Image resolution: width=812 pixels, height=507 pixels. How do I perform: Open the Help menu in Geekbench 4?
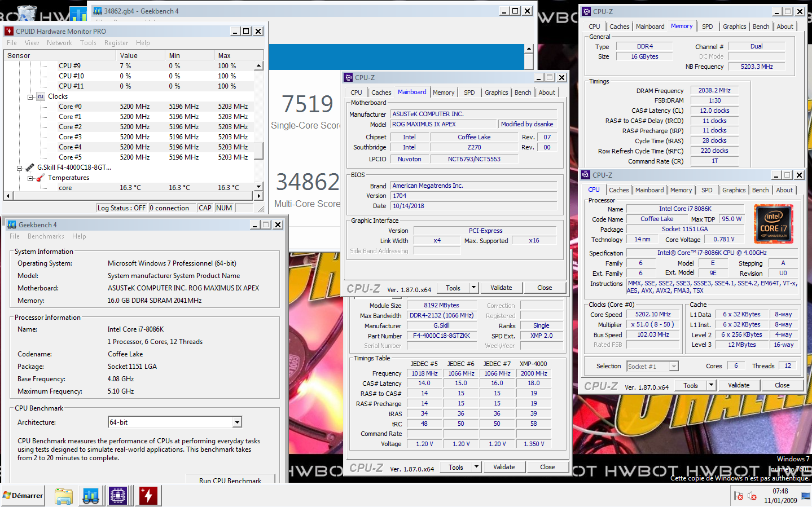coord(80,236)
